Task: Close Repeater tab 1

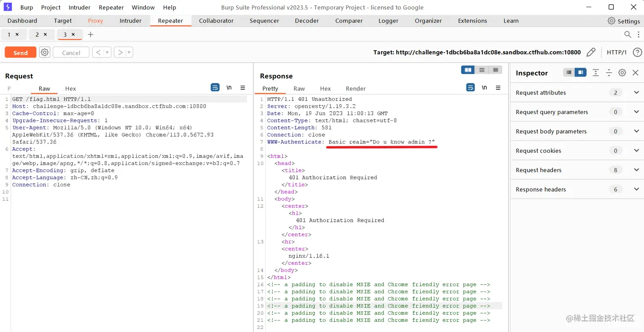Action: coord(17,34)
